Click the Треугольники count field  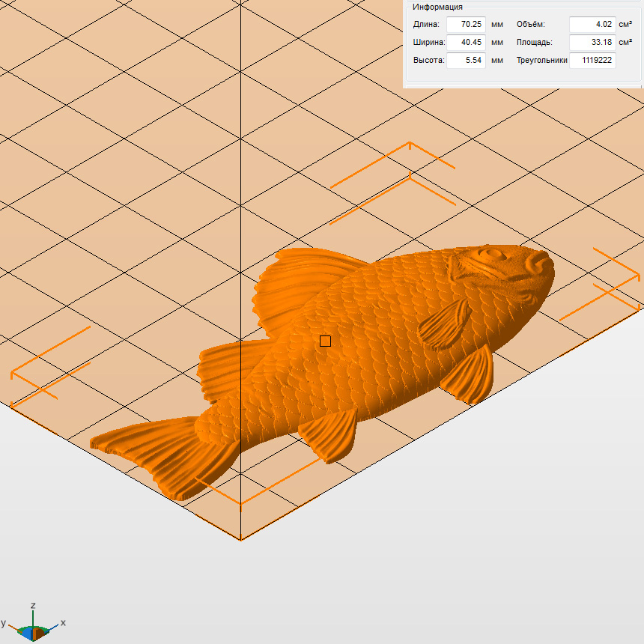click(x=592, y=61)
